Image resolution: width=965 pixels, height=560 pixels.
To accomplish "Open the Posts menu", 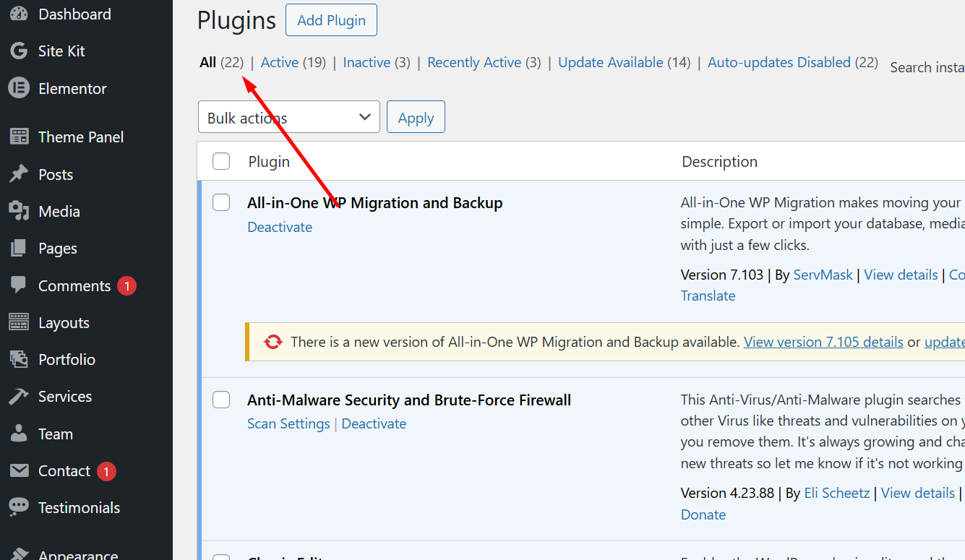I will (56, 174).
